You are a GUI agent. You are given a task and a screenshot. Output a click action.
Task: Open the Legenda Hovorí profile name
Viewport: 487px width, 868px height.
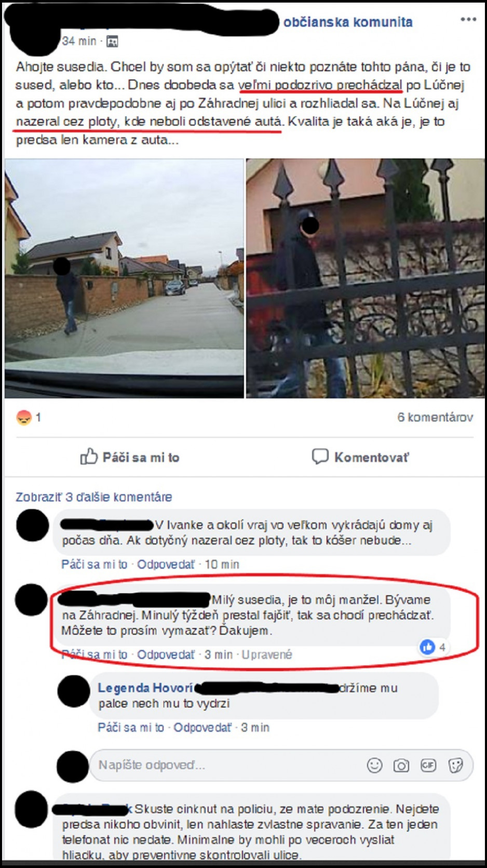point(145,688)
